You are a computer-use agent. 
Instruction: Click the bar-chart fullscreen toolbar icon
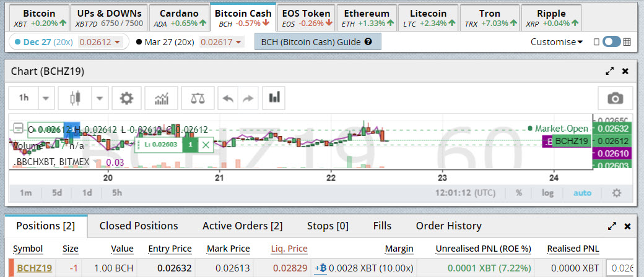tap(274, 98)
